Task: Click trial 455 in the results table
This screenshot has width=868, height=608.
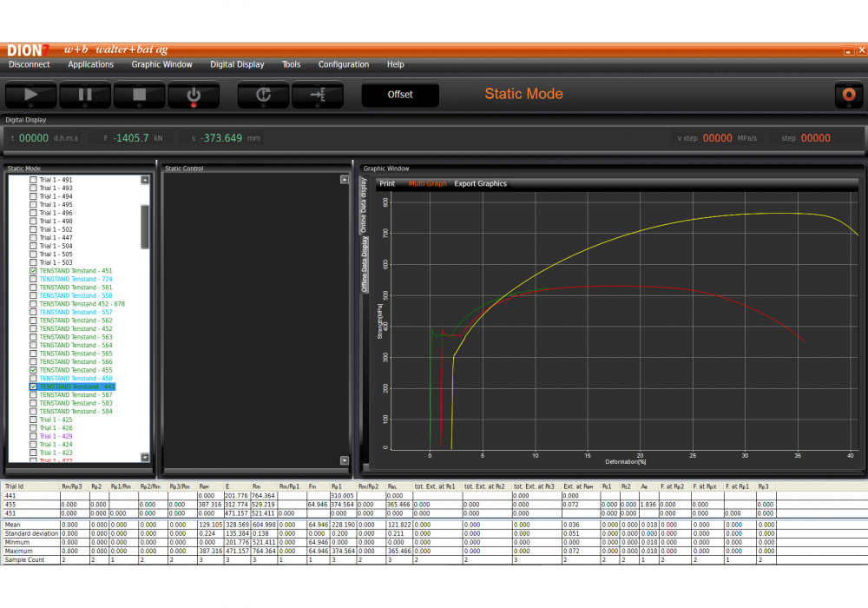Action: (10, 505)
